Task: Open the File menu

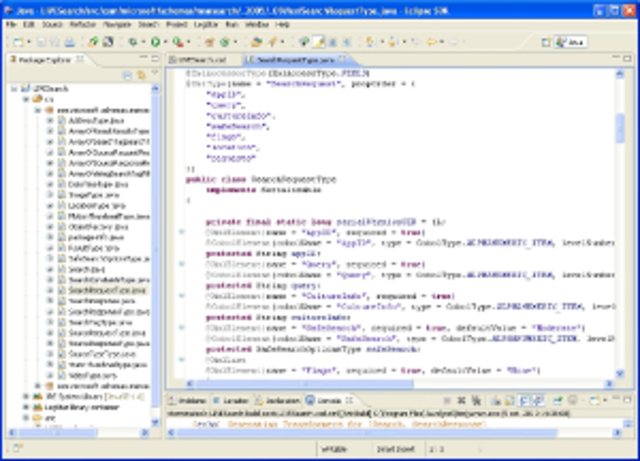Action: click(11, 24)
